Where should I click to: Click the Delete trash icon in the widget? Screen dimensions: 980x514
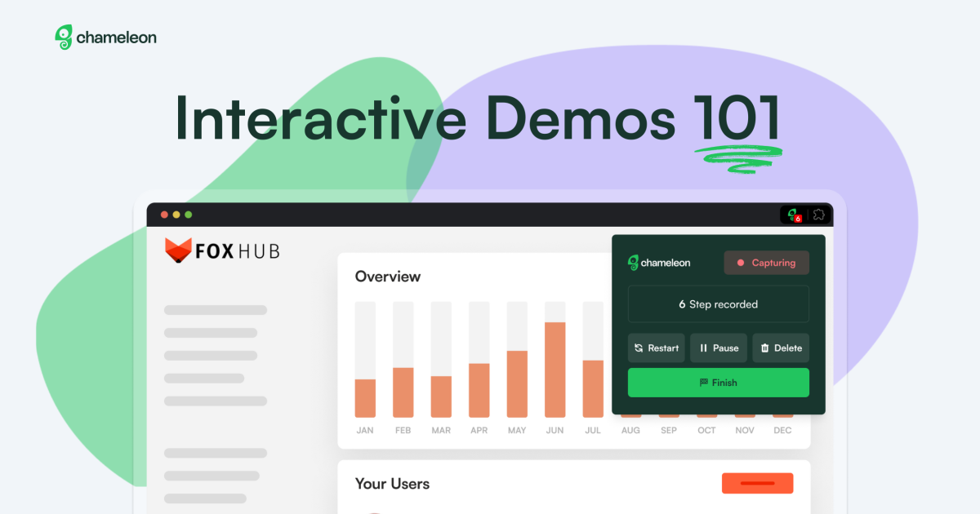point(765,348)
